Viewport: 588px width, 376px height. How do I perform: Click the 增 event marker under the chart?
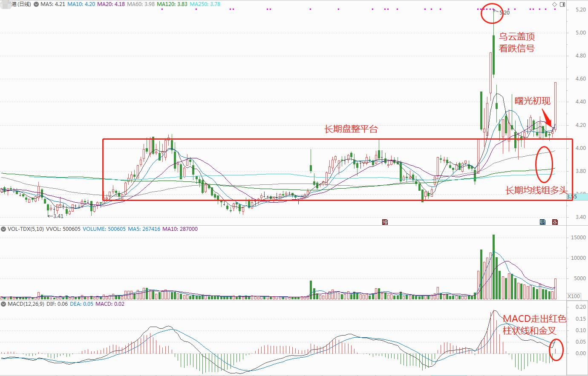tap(385, 222)
